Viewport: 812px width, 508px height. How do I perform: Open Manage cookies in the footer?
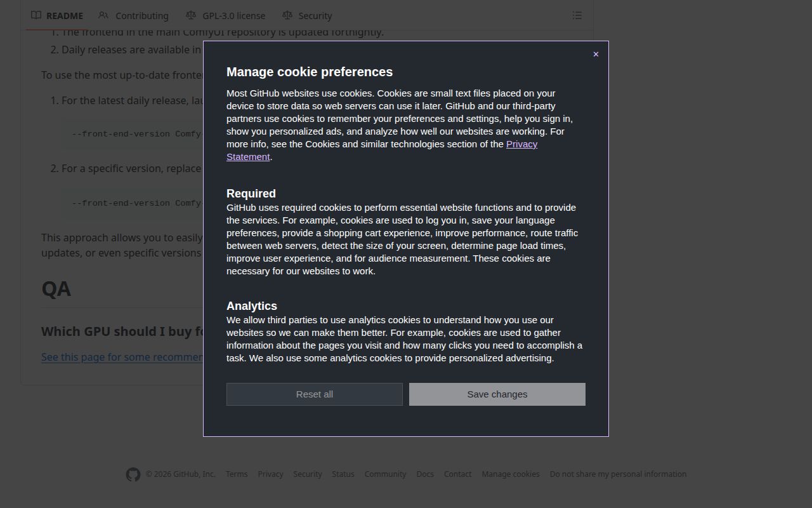click(511, 474)
